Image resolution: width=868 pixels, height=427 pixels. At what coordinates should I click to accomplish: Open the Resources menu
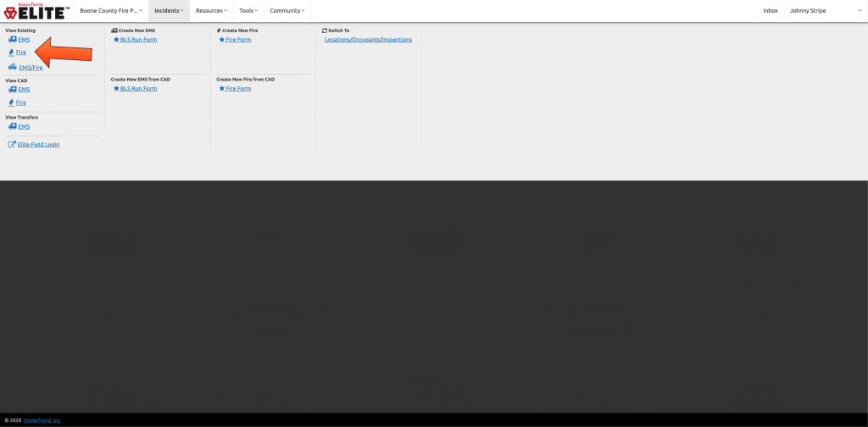point(211,11)
